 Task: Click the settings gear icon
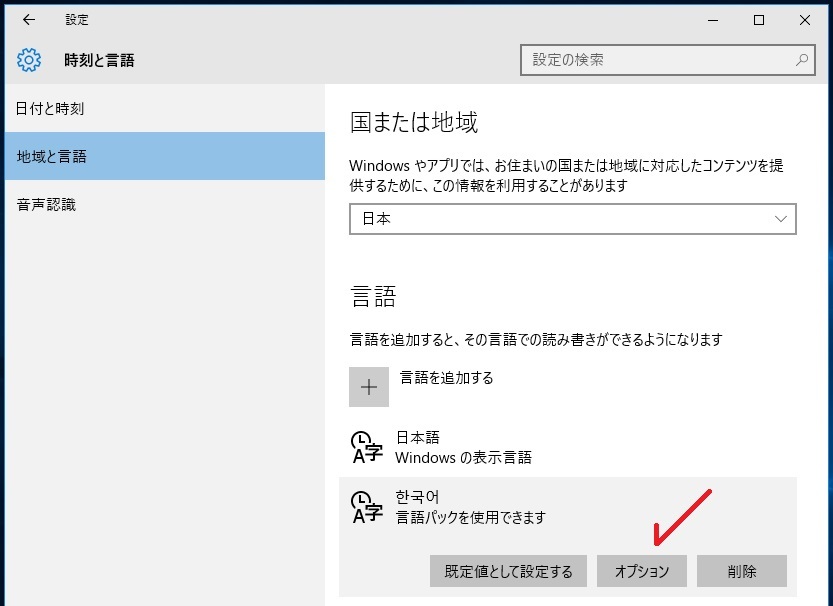pos(29,60)
